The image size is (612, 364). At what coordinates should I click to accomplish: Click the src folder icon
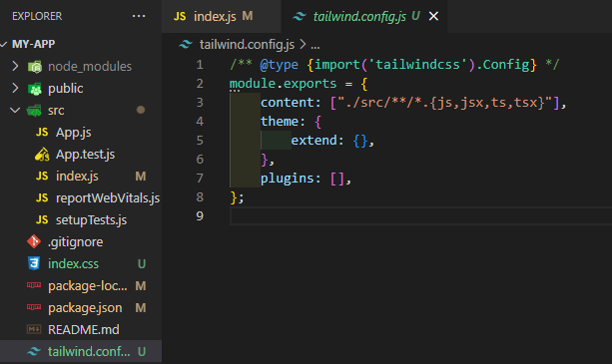(34, 111)
